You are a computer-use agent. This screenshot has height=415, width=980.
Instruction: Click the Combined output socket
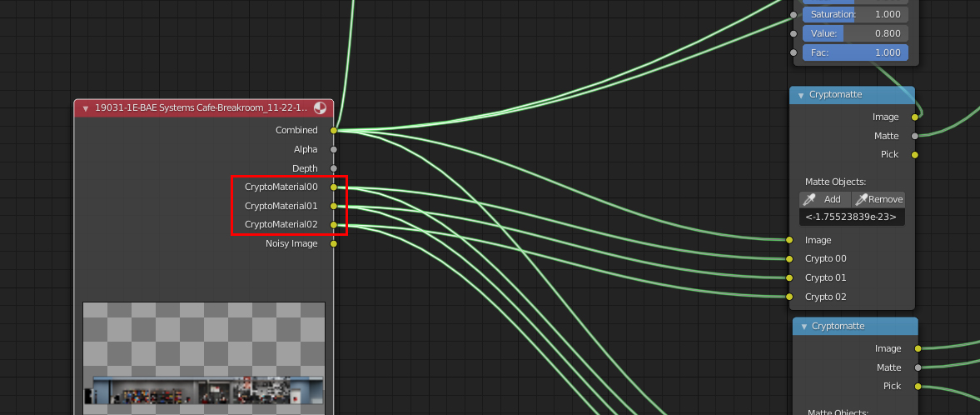334,130
